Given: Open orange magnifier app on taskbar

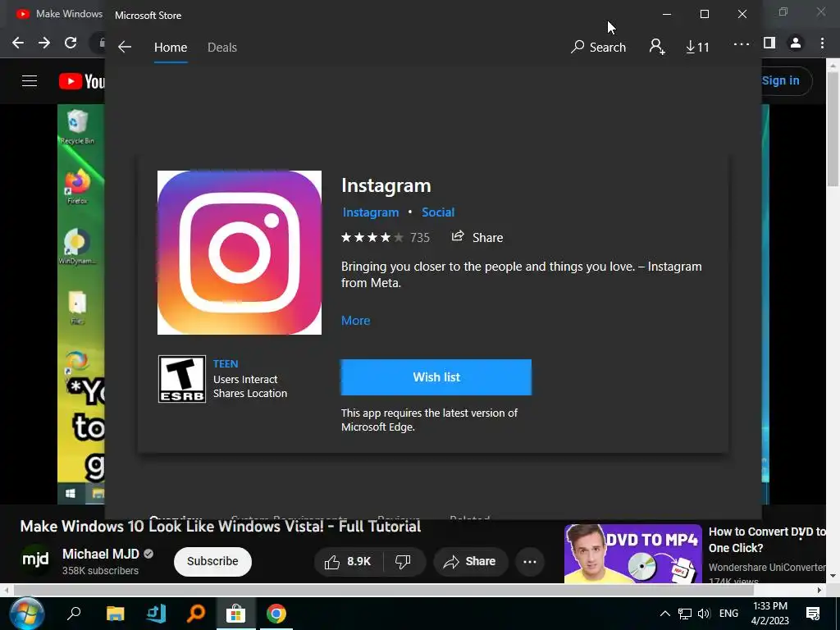Looking at the screenshot, I should 196,614.
